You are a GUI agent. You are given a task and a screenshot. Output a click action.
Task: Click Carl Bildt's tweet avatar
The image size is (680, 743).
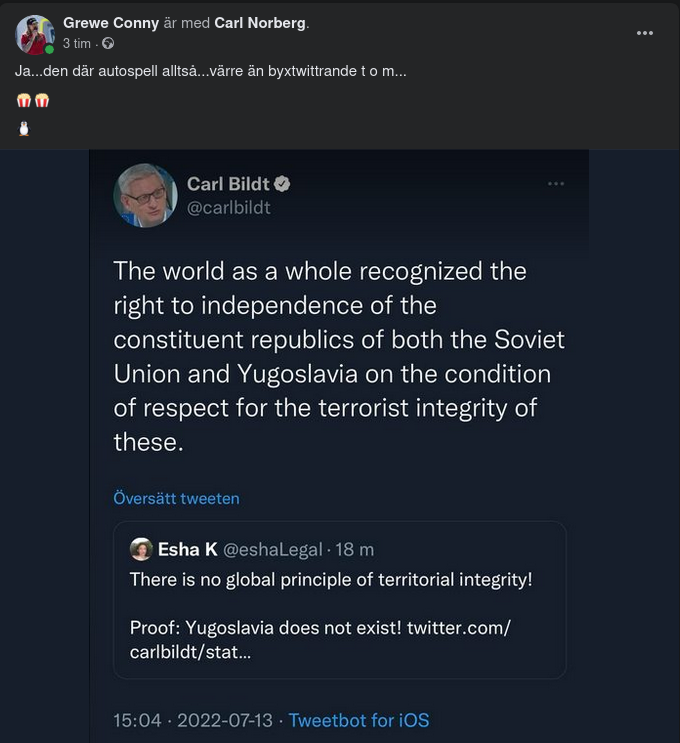[145, 195]
